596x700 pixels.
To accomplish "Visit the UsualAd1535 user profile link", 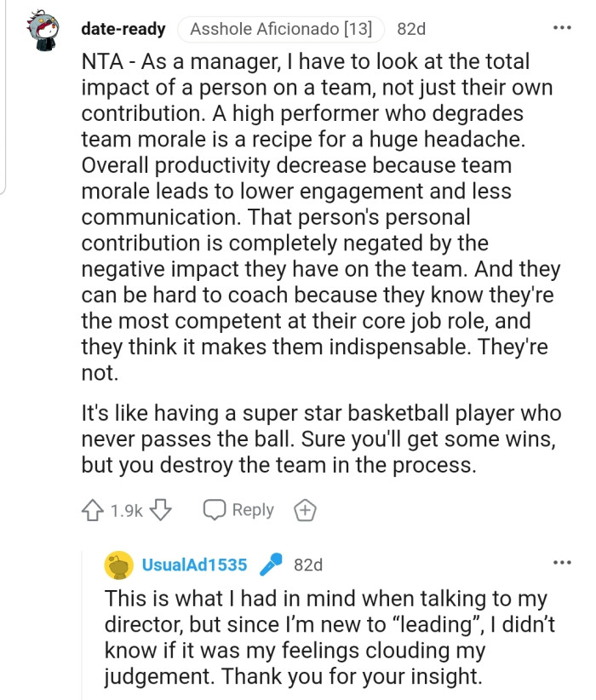I will tap(194, 565).
